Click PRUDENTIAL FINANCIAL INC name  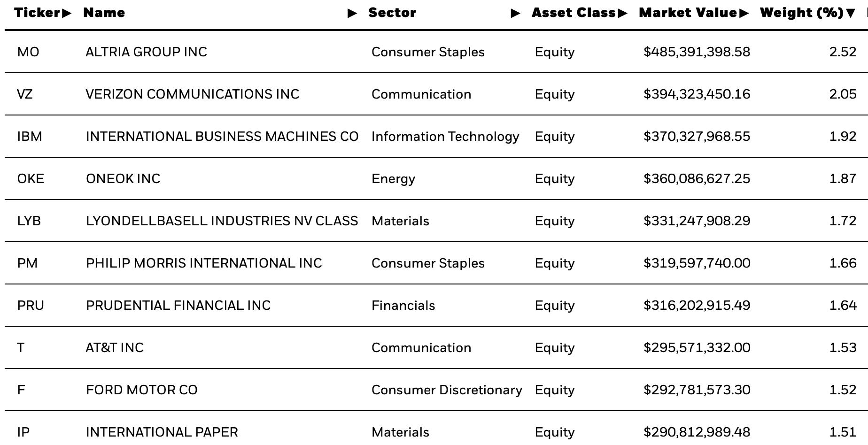pos(178,306)
